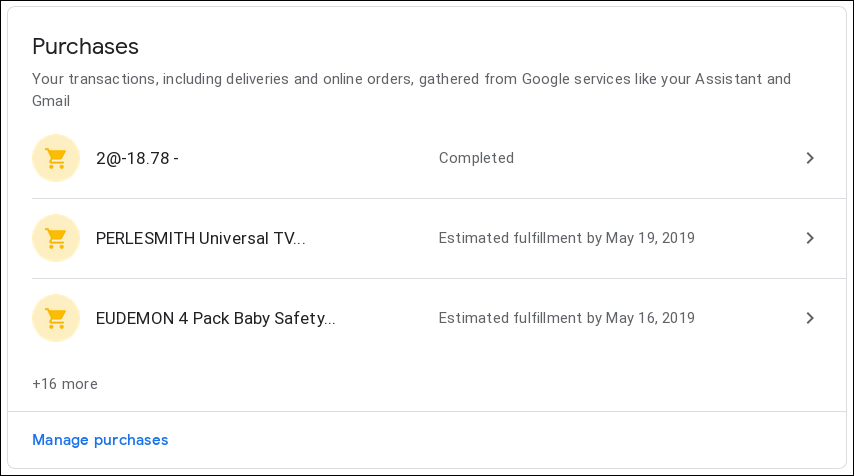Open EUDEMON 4 Pack Baby Safety... title
Screen dimensions: 854x476
point(215,319)
